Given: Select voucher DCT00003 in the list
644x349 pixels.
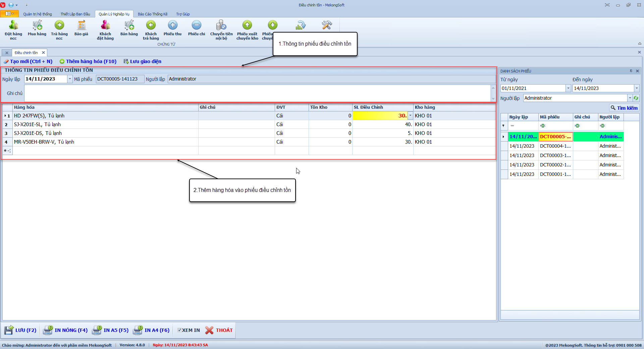Looking at the screenshot, I should point(555,155).
